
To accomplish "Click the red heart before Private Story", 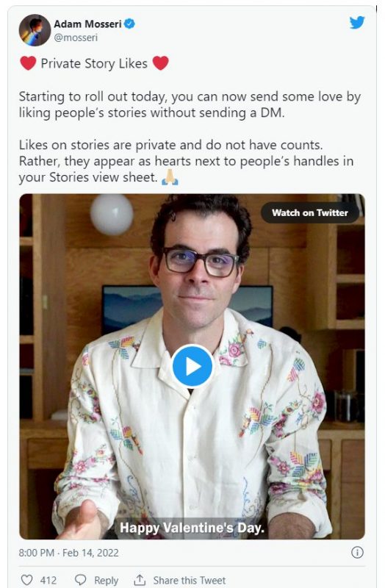I will pos(28,63).
